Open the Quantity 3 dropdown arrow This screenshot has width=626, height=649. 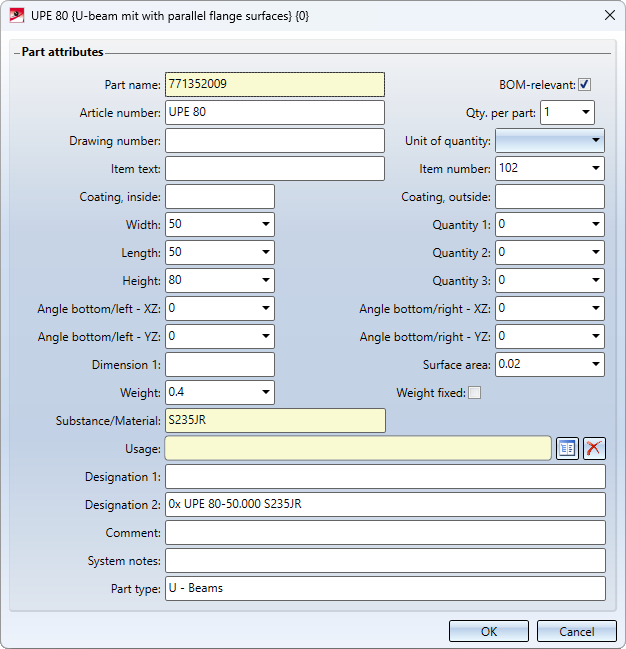595,280
